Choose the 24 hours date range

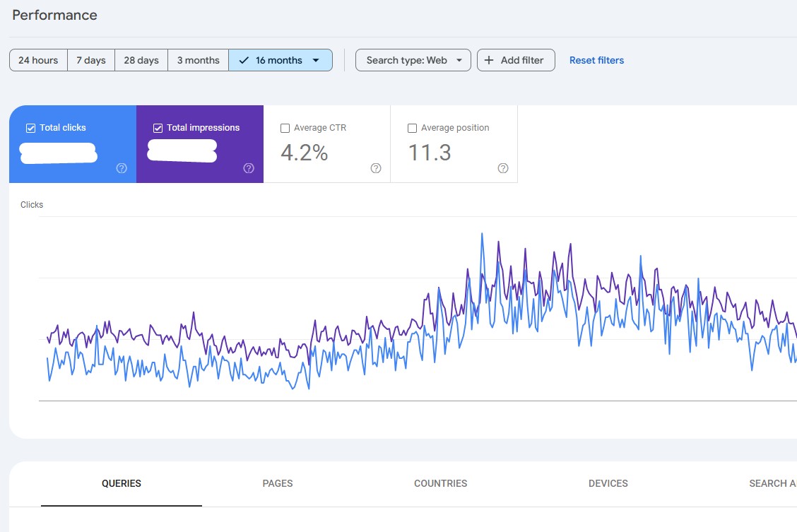[x=38, y=60]
